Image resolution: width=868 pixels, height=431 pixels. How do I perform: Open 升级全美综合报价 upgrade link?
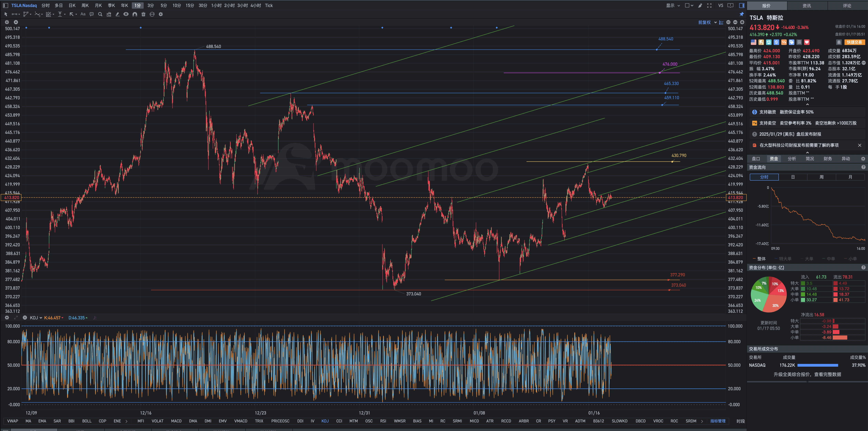(x=807, y=374)
